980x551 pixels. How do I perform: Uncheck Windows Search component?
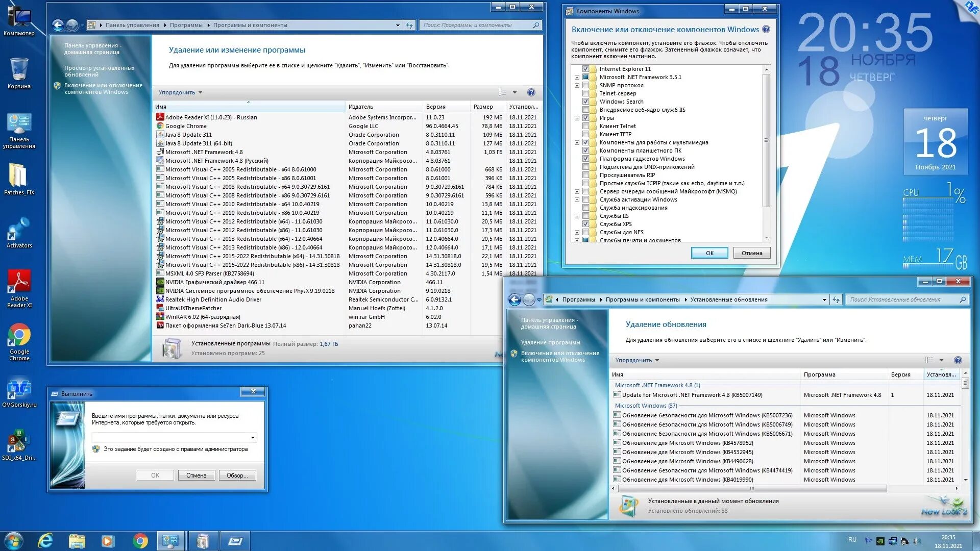[586, 102]
